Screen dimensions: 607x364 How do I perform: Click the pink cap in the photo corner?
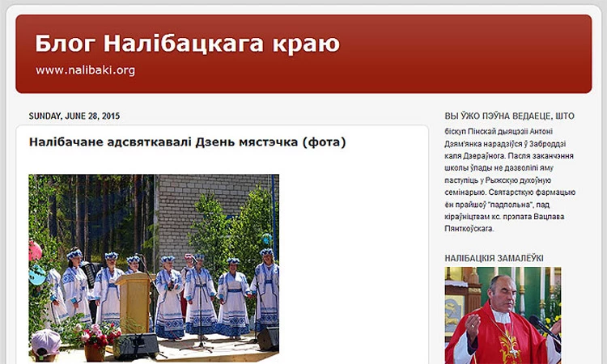tap(45, 342)
